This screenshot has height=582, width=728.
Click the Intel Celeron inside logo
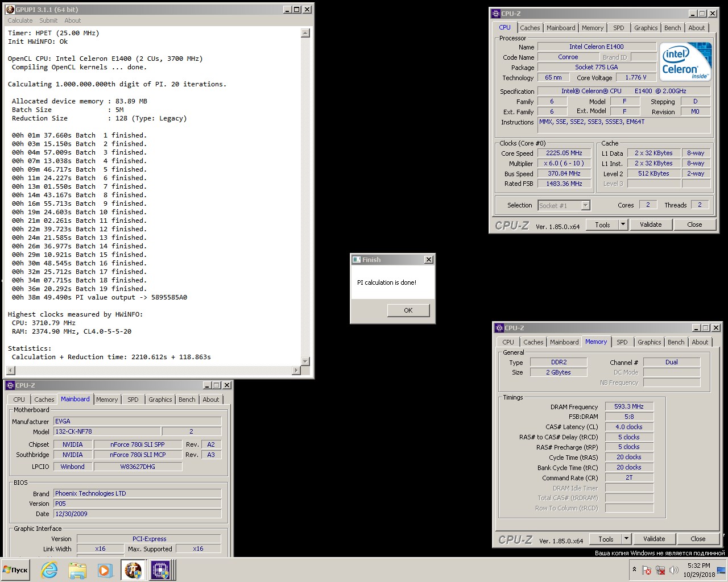(686, 61)
